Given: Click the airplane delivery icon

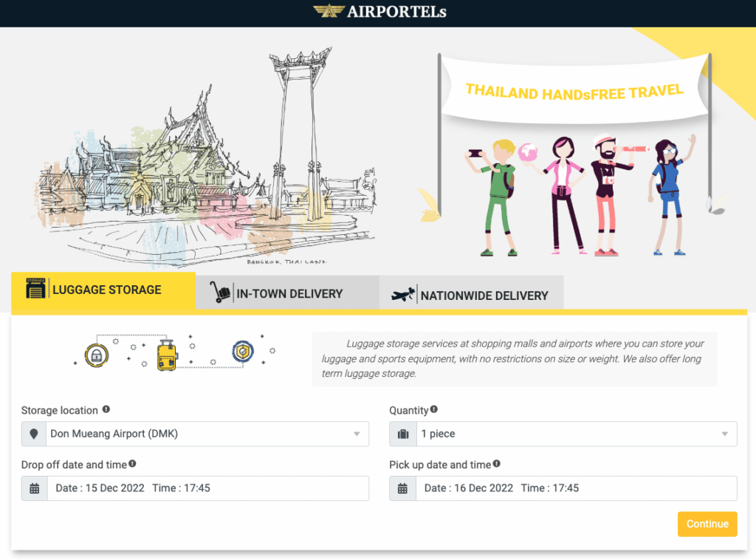Looking at the screenshot, I should point(402,293).
